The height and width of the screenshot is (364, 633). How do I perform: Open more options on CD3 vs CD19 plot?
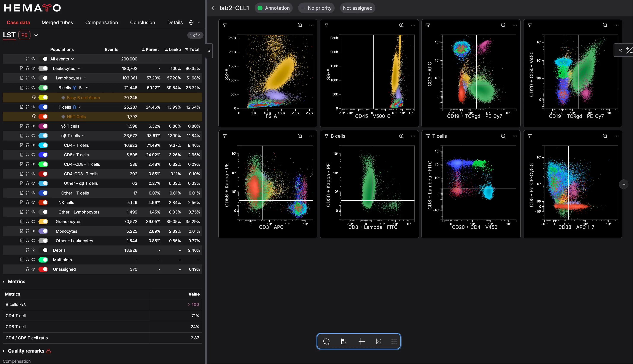(x=514, y=25)
